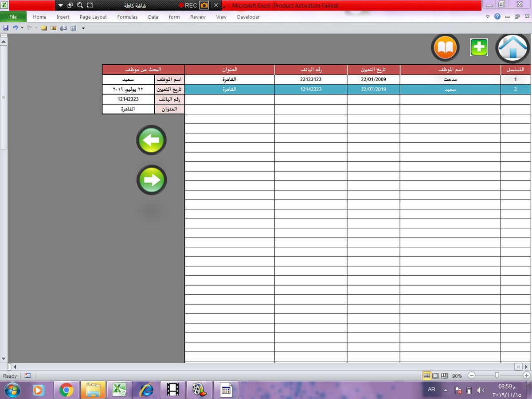
Task: Click the رقم الهاتف column header
Action: (x=311, y=70)
